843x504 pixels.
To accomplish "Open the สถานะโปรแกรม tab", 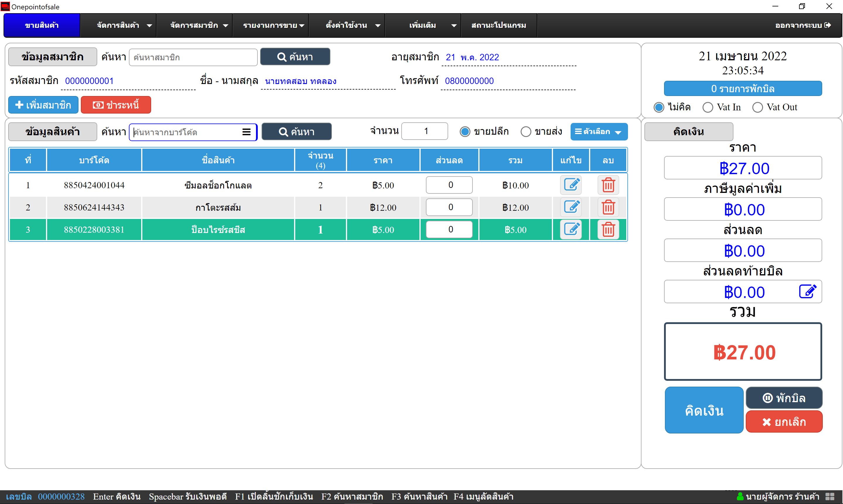I will click(x=499, y=25).
